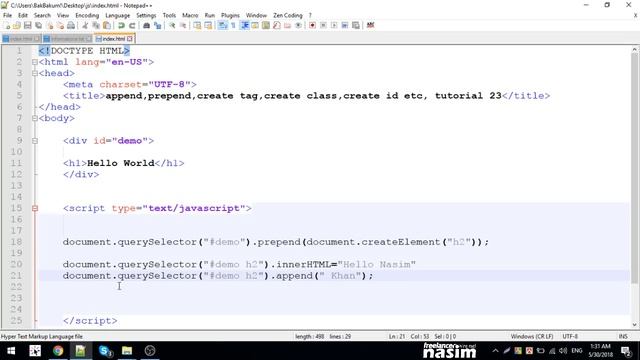Click the volume icon in system tray
Viewport: 640px width, 360px height.
pyautogui.click(x=563, y=351)
